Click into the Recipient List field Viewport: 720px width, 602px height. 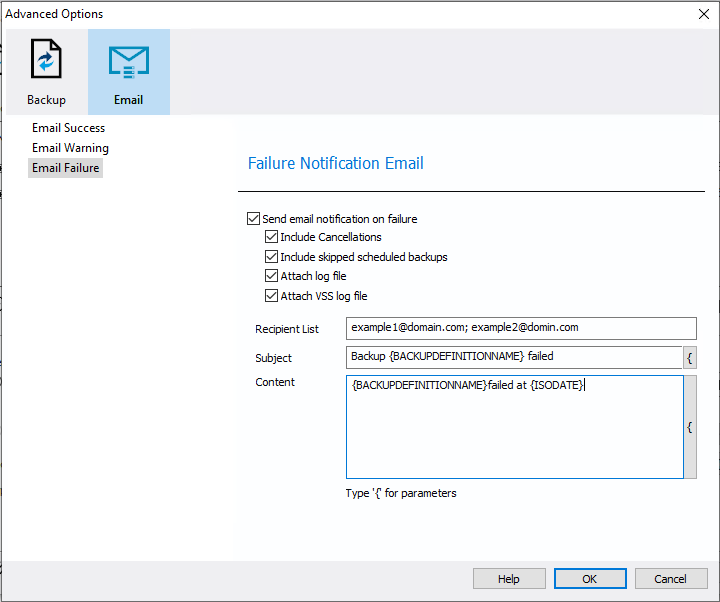click(521, 328)
